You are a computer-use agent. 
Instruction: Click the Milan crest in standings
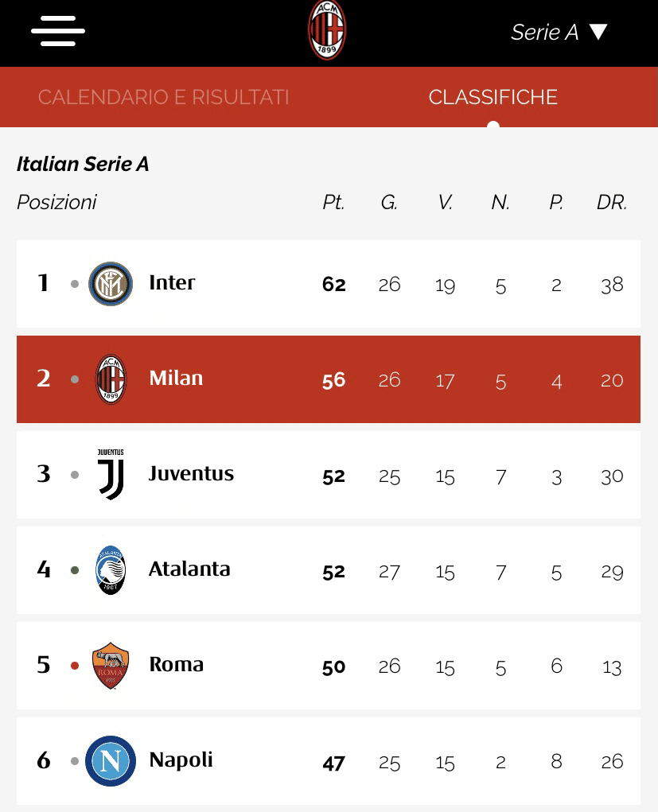111,379
